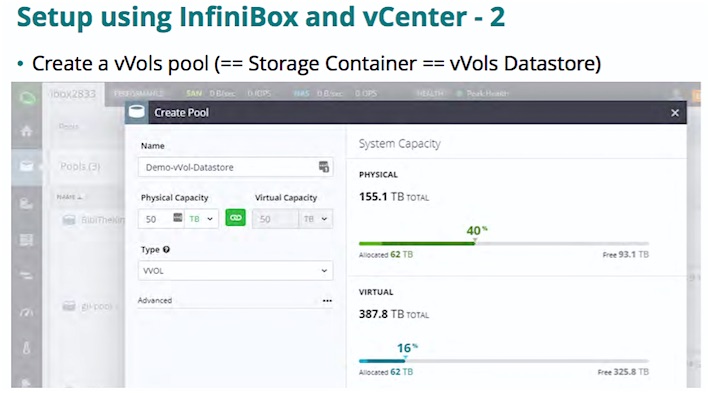The height and width of the screenshot is (393, 710).
Task: Click the home icon in left sidebar
Action: (26, 131)
